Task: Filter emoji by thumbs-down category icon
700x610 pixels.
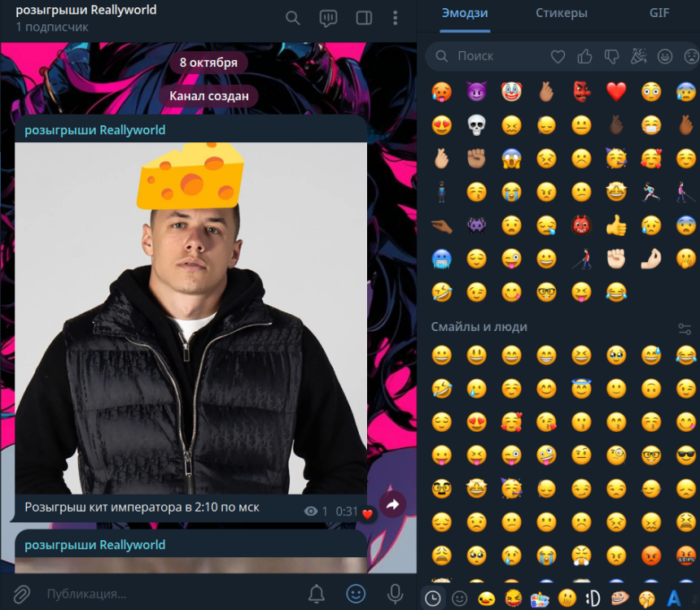Action: [x=611, y=57]
